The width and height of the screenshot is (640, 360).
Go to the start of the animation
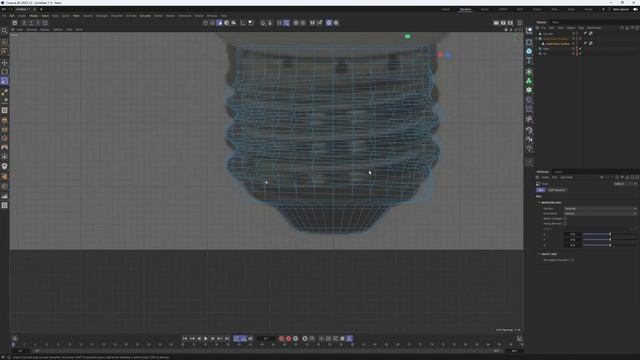click(x=185, y=338)
